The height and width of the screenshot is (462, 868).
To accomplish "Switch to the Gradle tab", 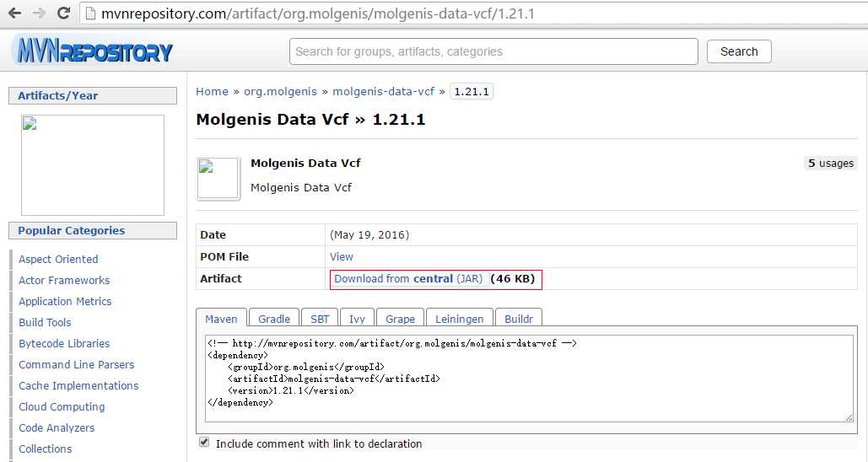I will tap(274, 319).
